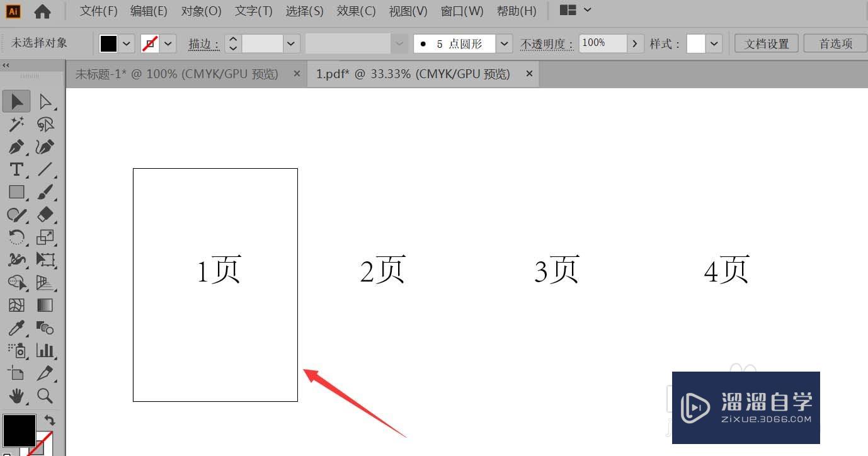Open the 视图(V) menu

tap(408, 11)
